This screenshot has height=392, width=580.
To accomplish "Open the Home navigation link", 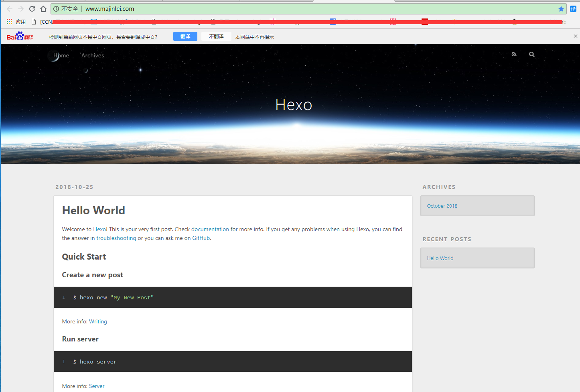I will [x=61, y=55].
